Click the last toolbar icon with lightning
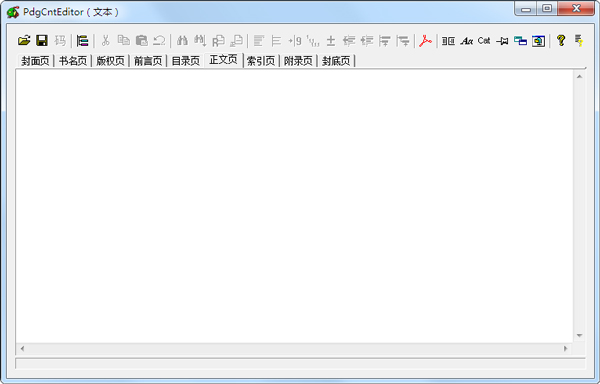 [579, 41]
